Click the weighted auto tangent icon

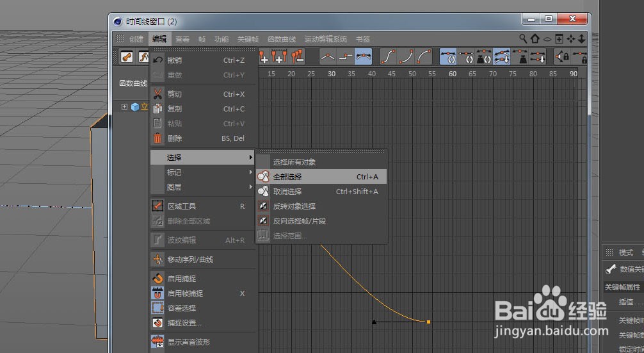click(x=484, y=57)
